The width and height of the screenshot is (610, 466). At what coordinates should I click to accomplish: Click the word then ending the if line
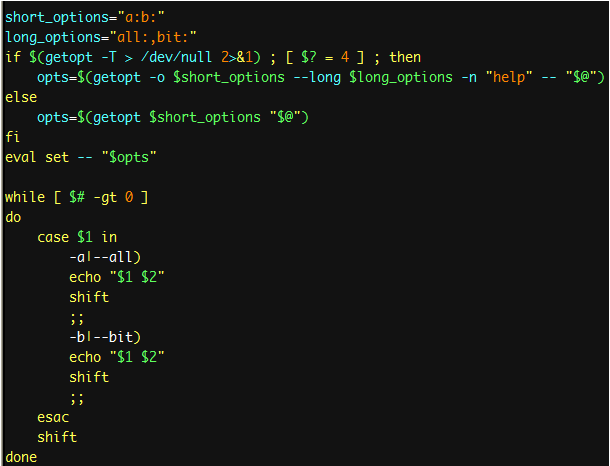[405, 57]
